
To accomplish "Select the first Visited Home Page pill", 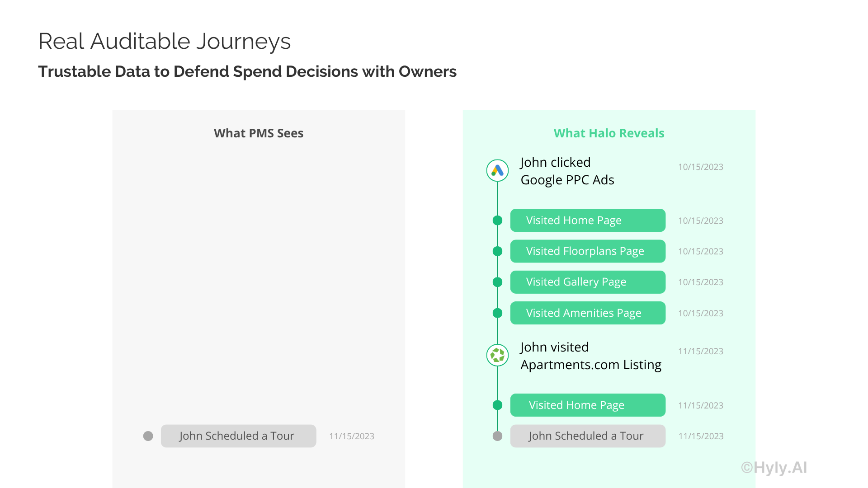I will click(588, 221).
